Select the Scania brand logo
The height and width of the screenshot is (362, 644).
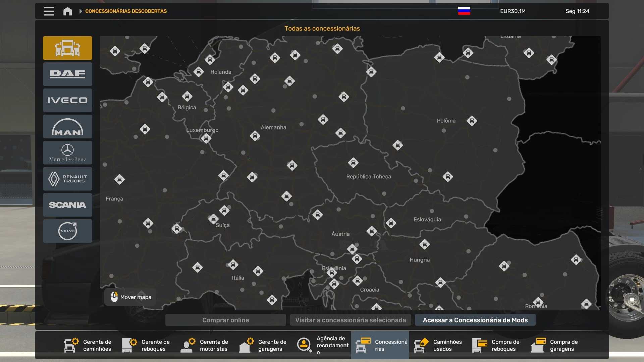(67, 205)
